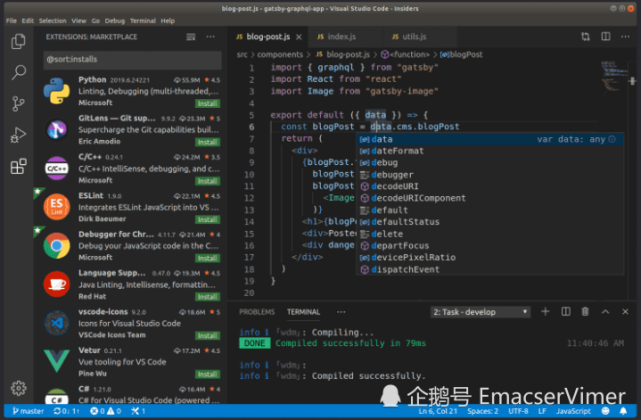Select 'components' in the breadcrumb
The image size is (641, 420).
280,54
